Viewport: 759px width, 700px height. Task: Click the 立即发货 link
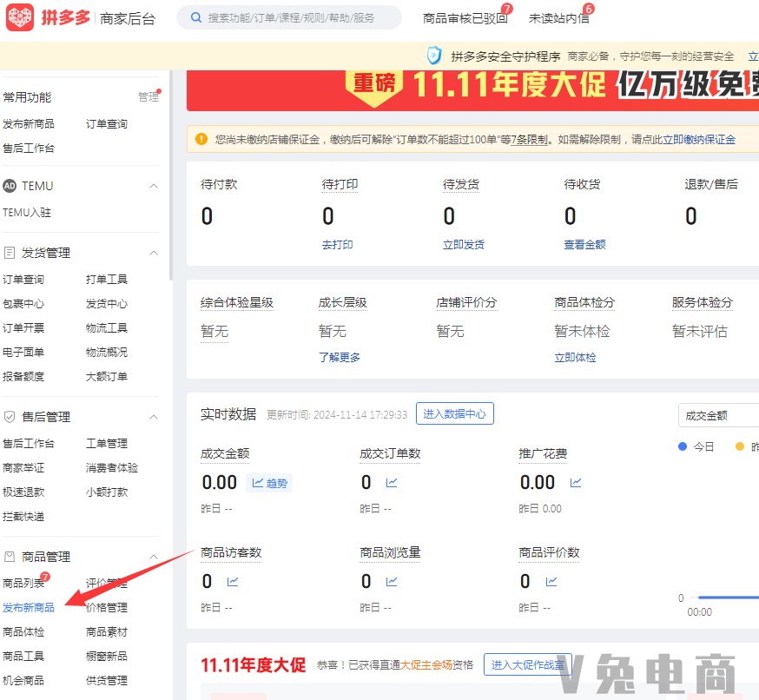click(464, 245)
